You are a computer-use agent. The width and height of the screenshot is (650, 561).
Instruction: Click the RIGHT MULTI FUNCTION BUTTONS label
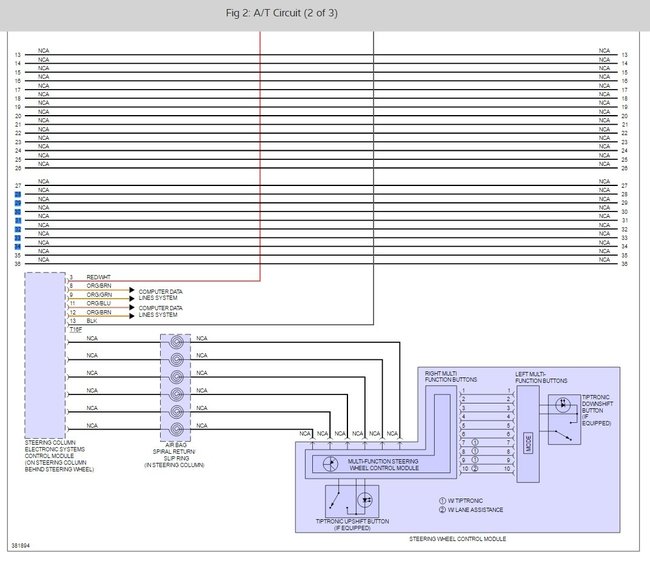(451, 376)
